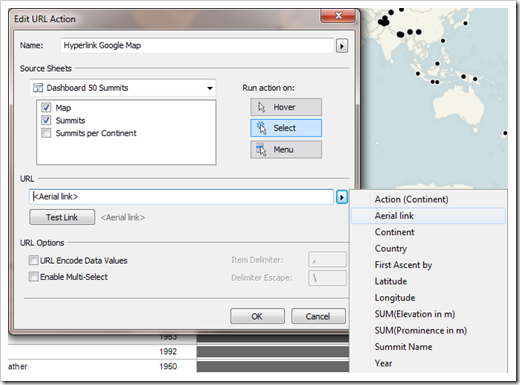Click the Item Delimiter field
Screen dimensions: 520x385
(x=327, y=260)
